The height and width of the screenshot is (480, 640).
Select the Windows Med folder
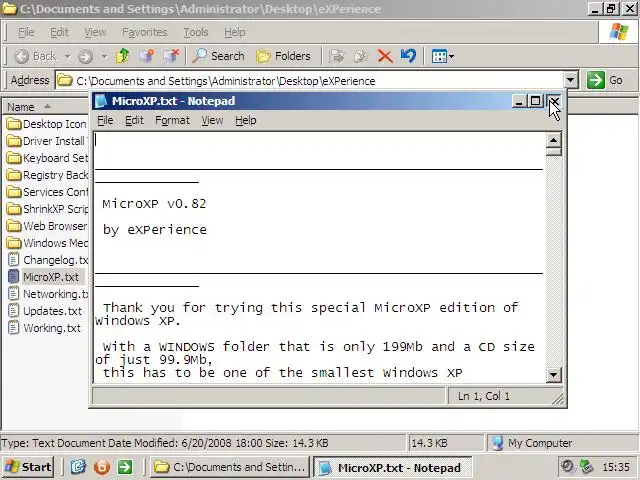coord(47,243)
